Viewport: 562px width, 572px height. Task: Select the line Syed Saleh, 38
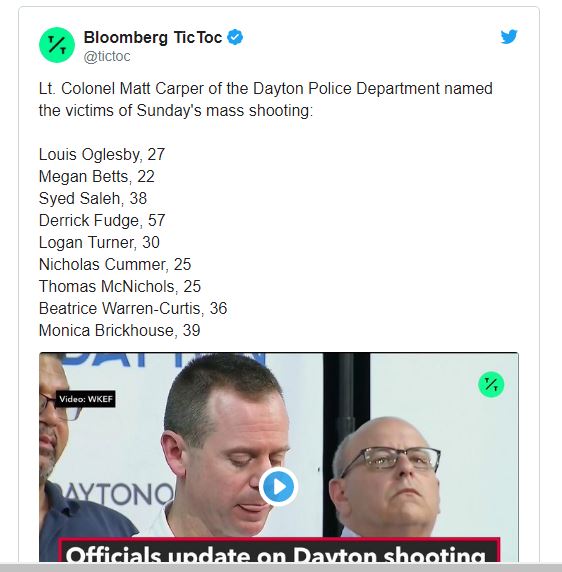[x=93, y=198]
